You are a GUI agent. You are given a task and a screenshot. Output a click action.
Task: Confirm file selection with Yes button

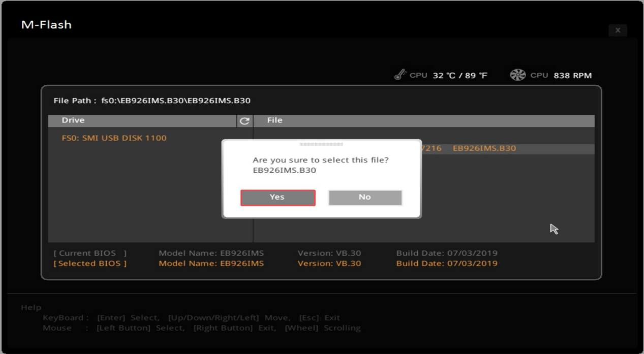coord(278,198)
